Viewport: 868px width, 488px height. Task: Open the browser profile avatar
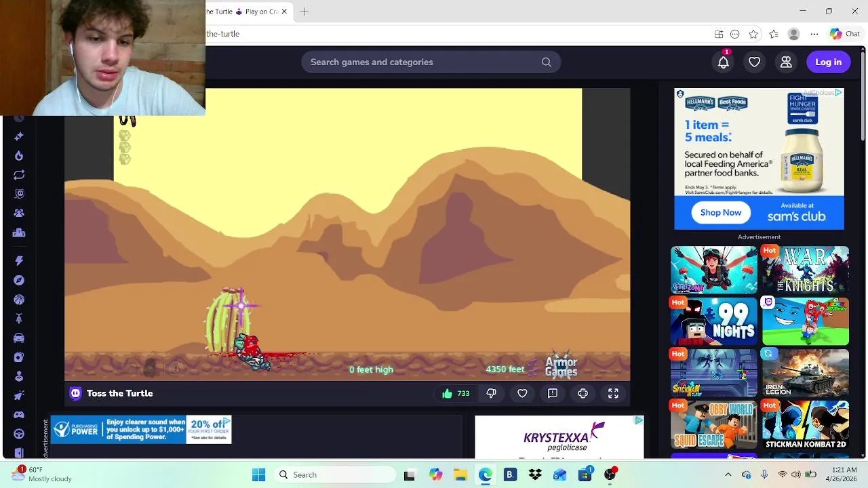pyautogui.click(x=794, y=34)
